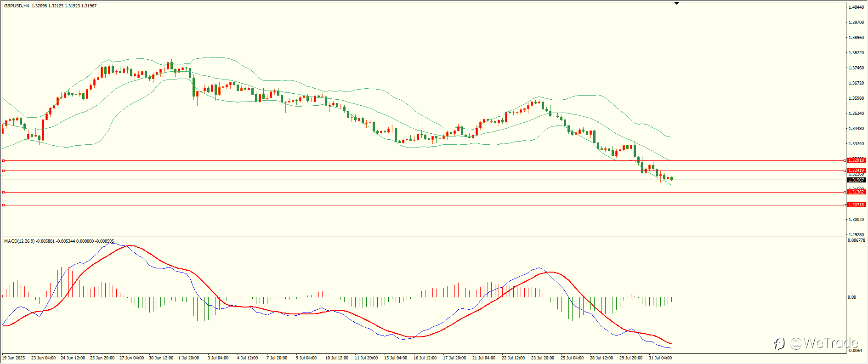
Task: Select the 1.31362 red price tag
Action: (x=857, y=192)
